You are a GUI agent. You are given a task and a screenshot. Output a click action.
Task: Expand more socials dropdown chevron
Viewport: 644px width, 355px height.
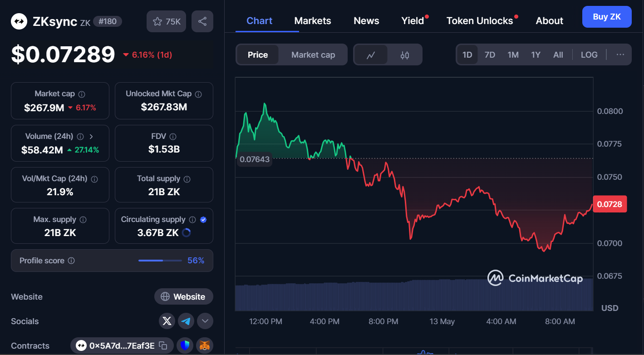(205, 321)
